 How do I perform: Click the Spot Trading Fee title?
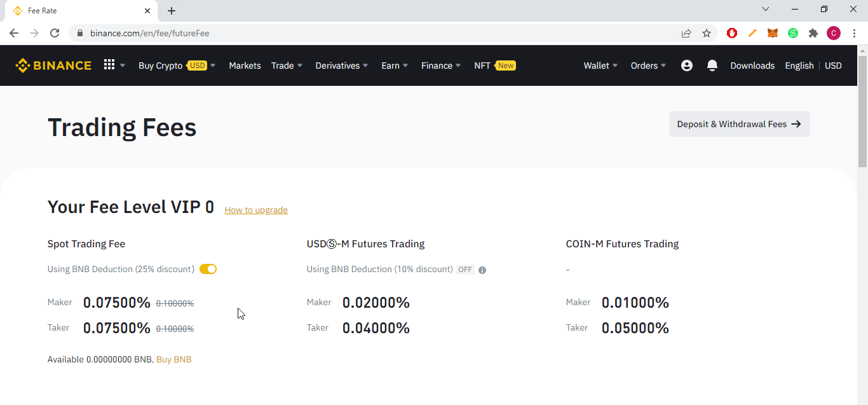[x=86, y=244]
